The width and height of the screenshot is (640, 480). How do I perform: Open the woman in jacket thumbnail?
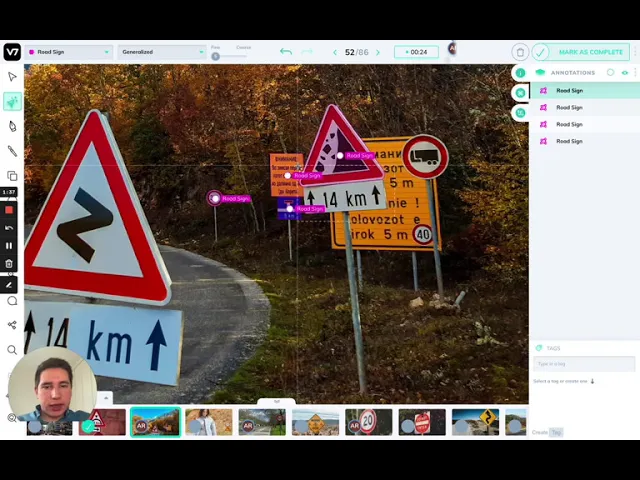(x=209, y=422)
